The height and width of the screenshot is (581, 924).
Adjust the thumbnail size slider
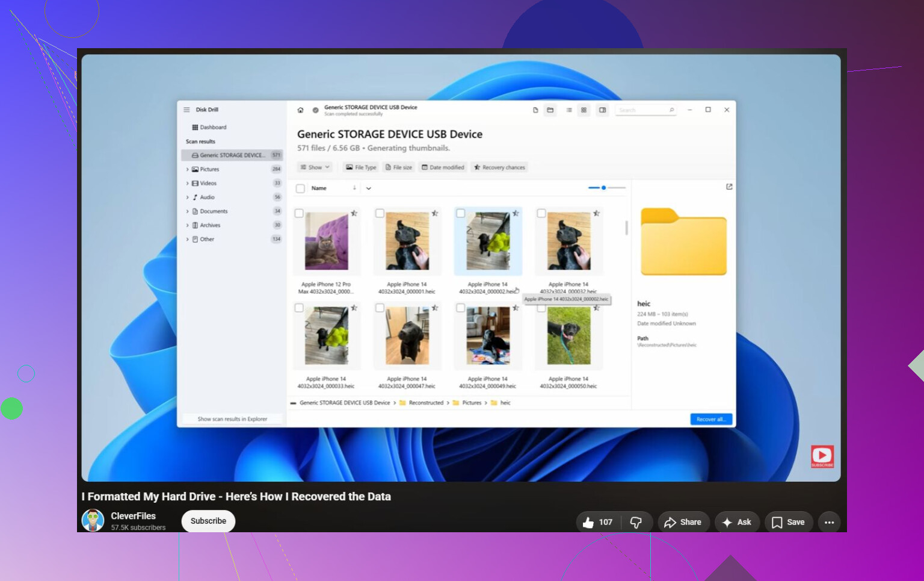606,188
